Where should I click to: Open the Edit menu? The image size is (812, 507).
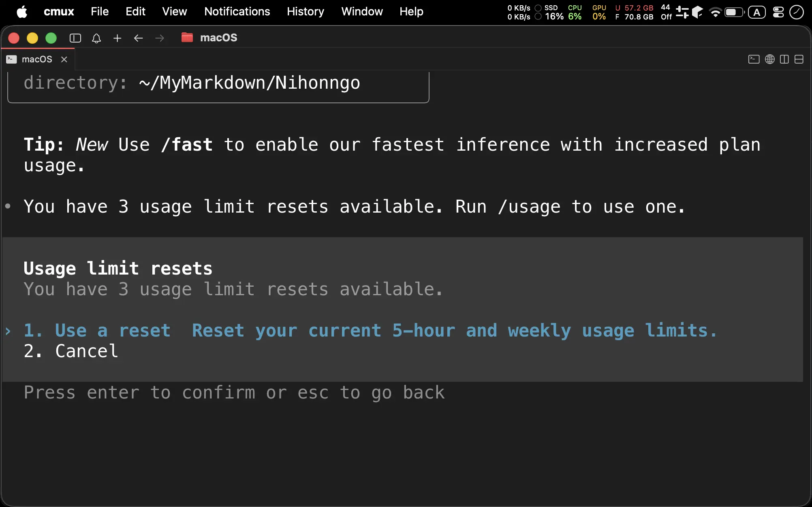click(135, 12)
